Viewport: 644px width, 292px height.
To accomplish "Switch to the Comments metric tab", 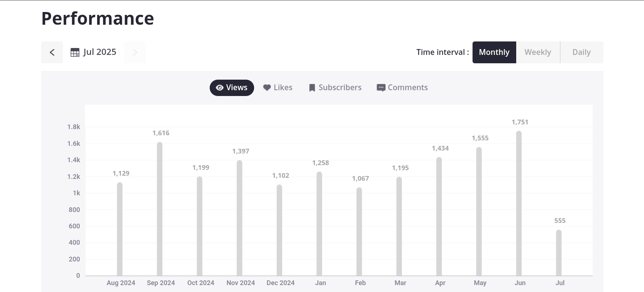I will tap(407, 88).
